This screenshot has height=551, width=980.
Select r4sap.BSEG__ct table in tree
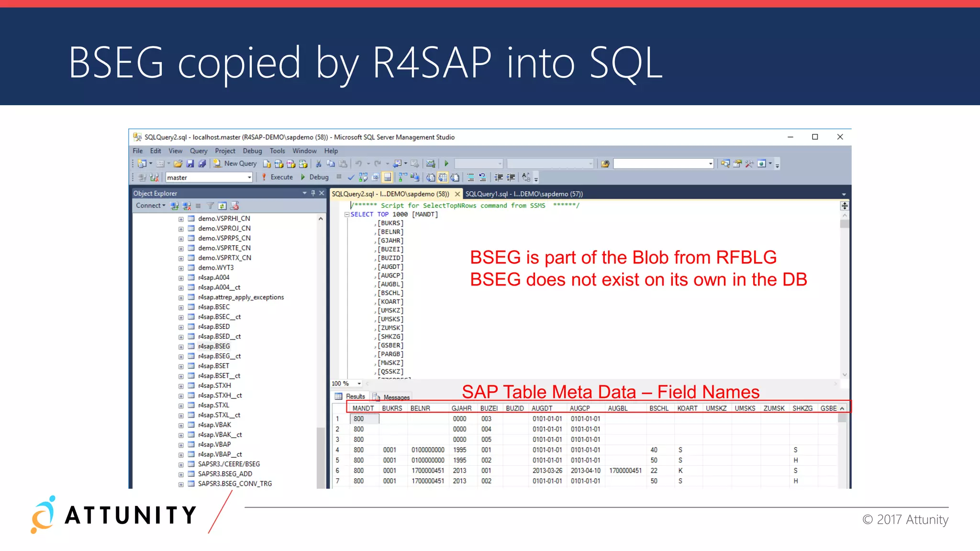point(219,356)
